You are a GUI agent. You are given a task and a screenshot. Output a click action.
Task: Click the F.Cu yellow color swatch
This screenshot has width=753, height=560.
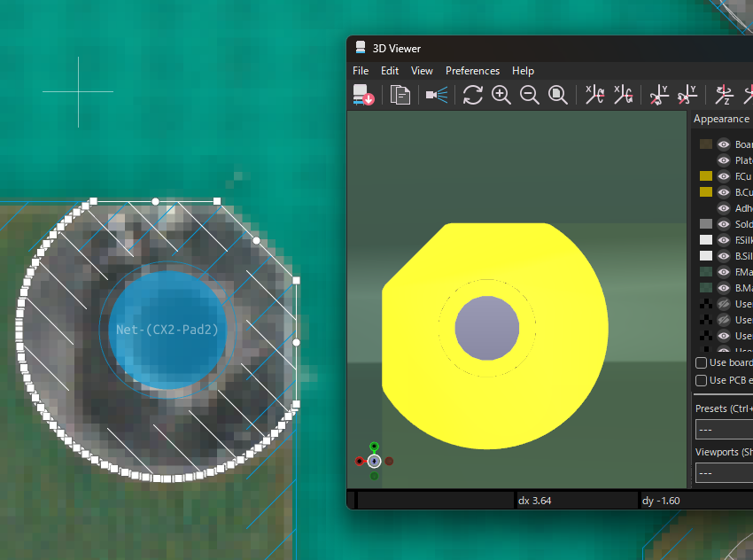point(705,176)
